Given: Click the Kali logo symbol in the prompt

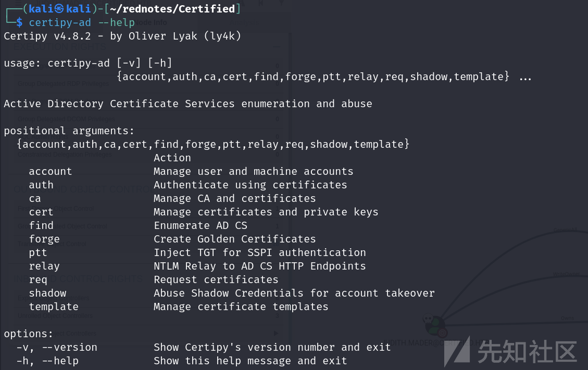Looking at the screenshot, I should [59, 9].
